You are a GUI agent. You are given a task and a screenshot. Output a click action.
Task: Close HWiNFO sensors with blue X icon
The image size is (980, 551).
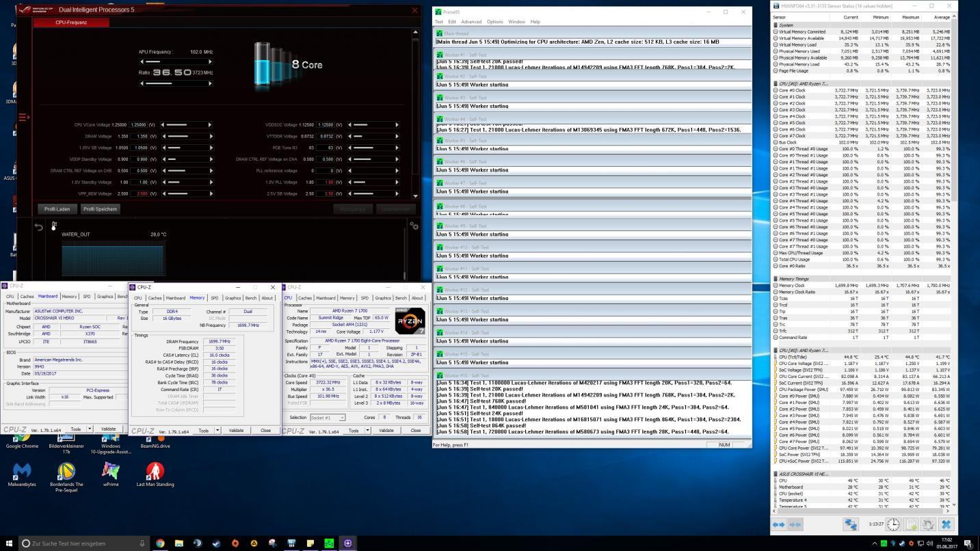pyautogui.click(x=946, y=524)
